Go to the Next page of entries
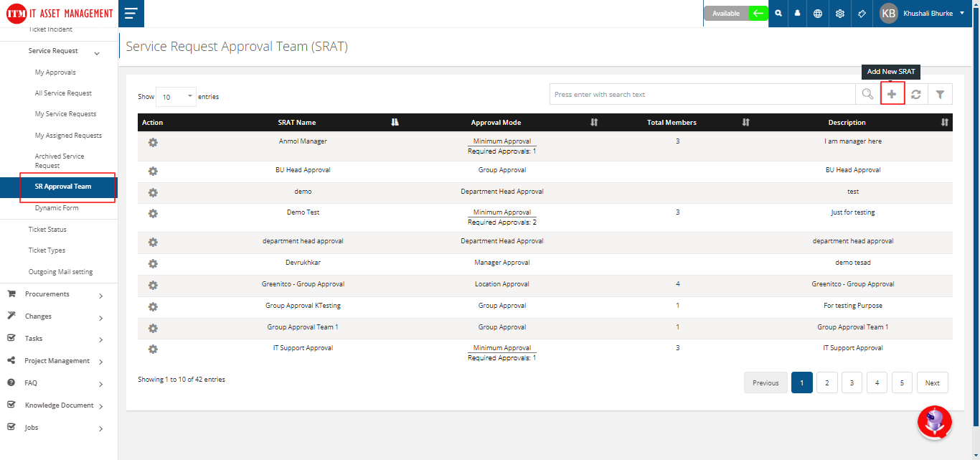 [932, 382]
